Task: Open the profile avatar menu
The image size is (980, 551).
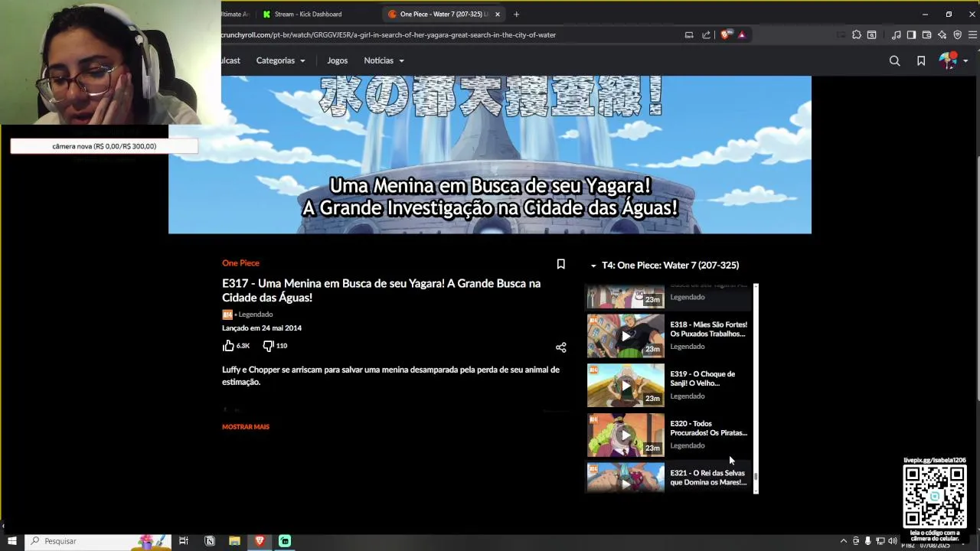Action: tap(953, 60)
